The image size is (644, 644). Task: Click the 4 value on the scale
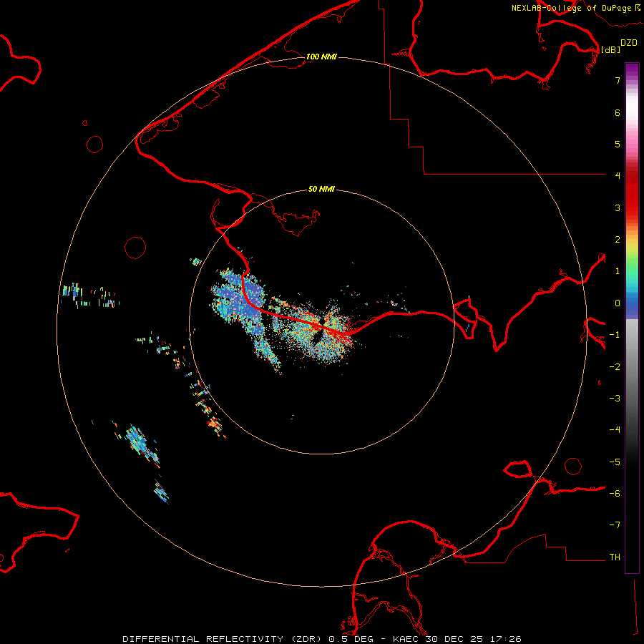coord(618,176)
